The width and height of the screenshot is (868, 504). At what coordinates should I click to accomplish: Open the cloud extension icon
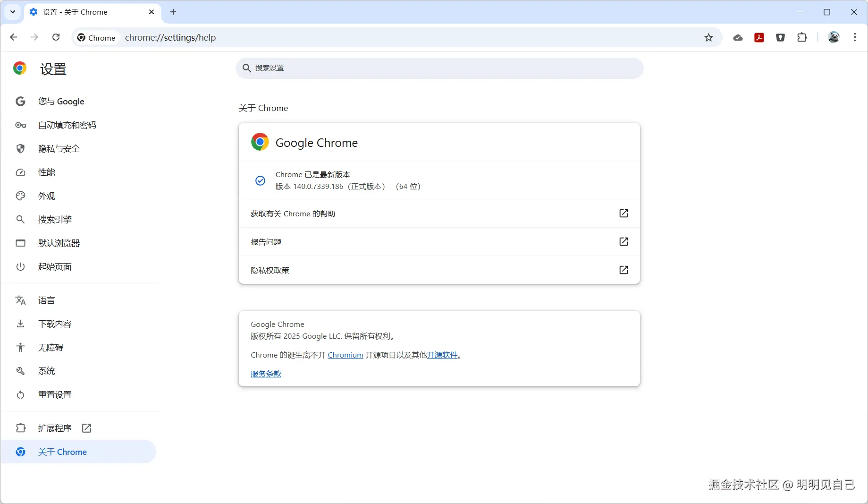pyautogui.click(x=738, y=37)
